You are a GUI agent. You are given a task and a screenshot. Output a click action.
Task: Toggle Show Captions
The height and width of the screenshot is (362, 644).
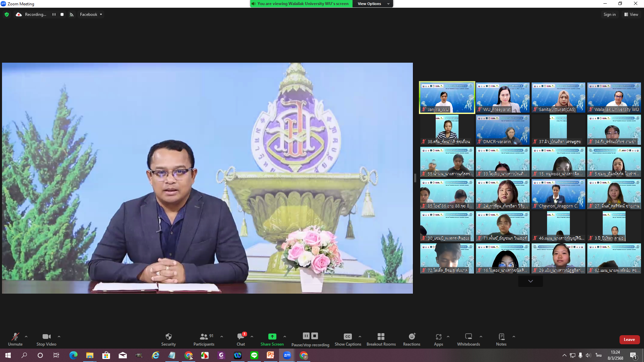click(348, 337)
